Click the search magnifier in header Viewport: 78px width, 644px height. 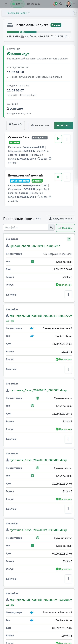[61, 4]
